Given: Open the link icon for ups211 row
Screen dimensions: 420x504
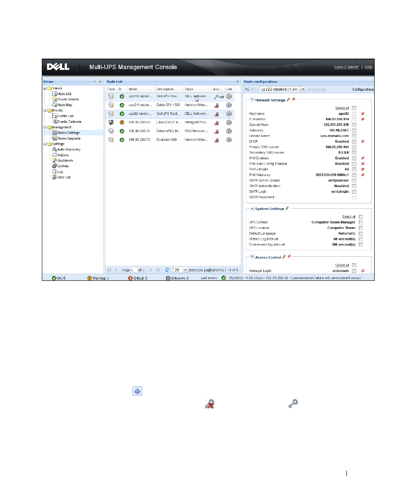Looking at the screenshot, I should point(229,105).
